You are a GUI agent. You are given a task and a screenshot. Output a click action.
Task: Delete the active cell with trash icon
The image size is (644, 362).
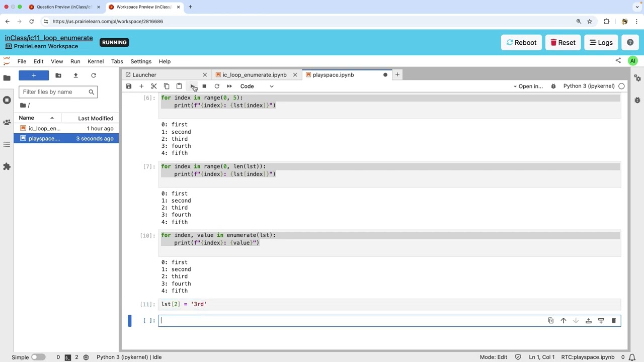coord(613,321)
